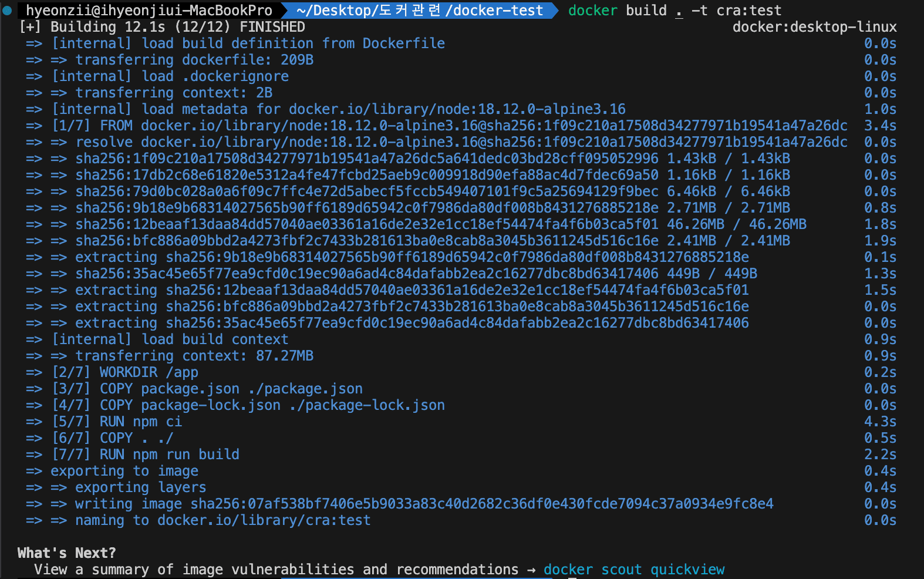Click the hyeonzii@ihyeonjiui-MacBookPro prompt segment
Screen dimensions: 924x579
[x=149, y=11]
